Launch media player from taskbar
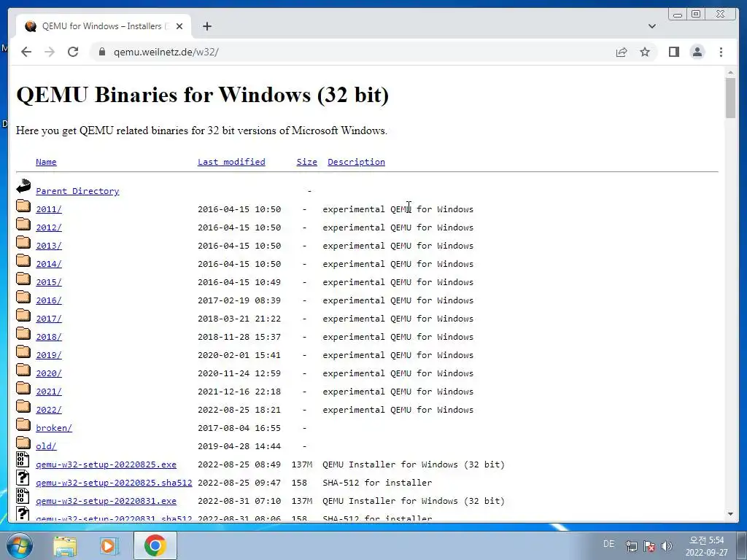This screenshot has width=747, height=560. (109, 545)
